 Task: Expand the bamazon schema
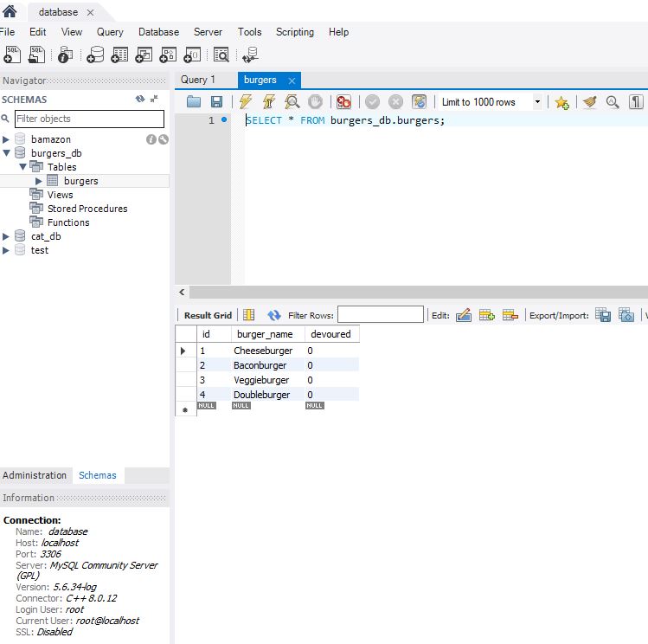6,139
